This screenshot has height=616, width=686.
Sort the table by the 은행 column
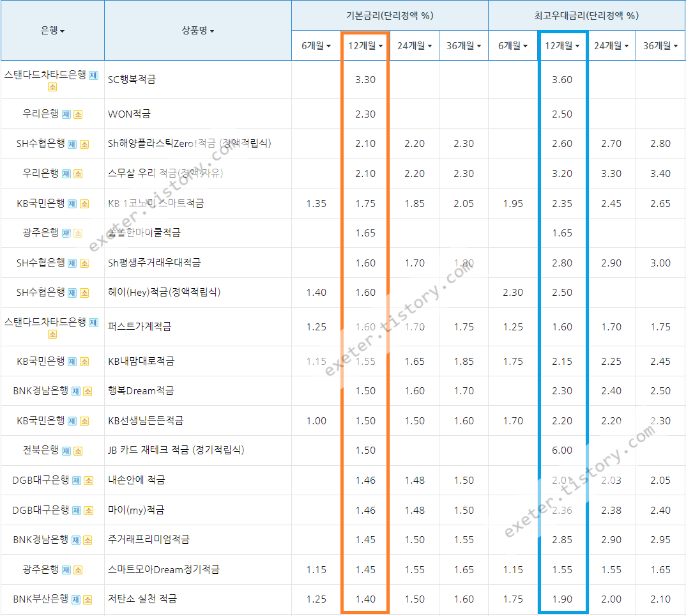[52, 30]
